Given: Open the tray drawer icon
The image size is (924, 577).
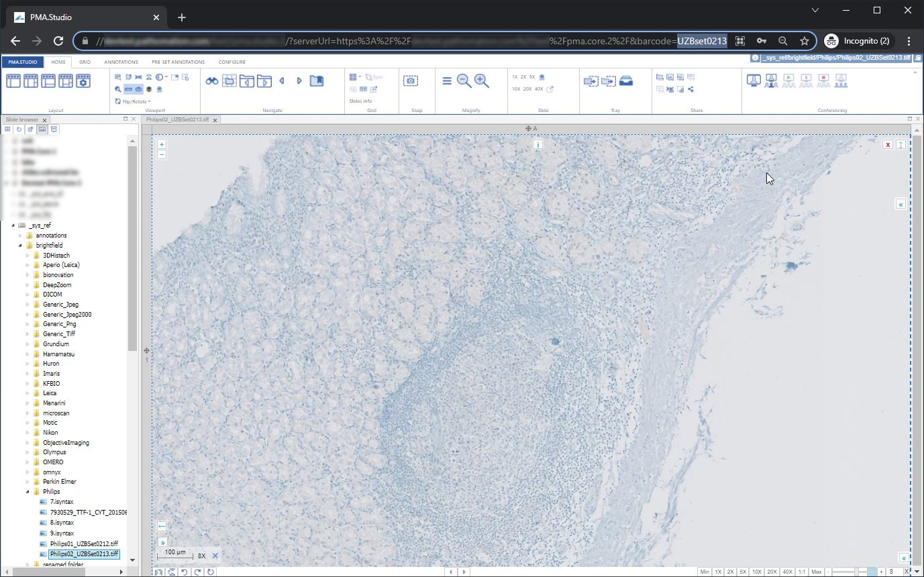Looking at the screenshot, I should pos(625,81).
